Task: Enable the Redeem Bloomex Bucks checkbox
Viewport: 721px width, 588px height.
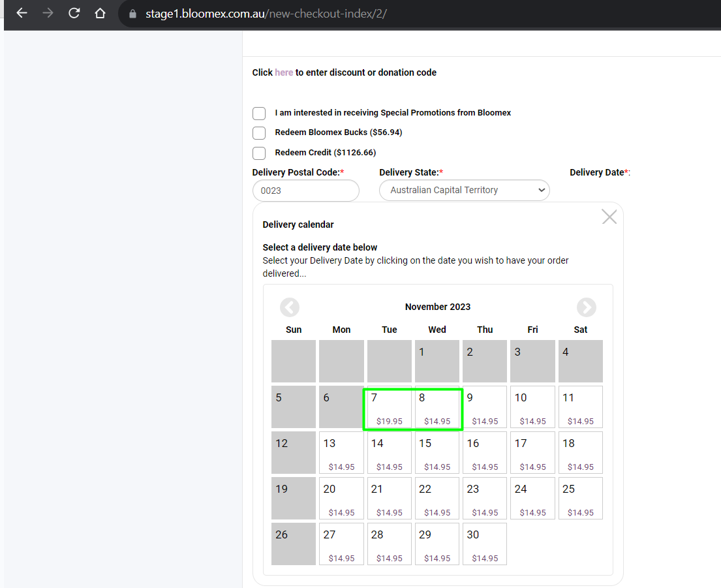Action: coord(259,133)
